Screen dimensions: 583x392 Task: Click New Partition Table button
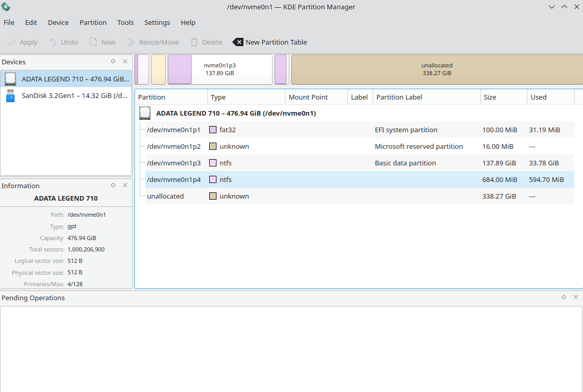click(x=269, y=43)
